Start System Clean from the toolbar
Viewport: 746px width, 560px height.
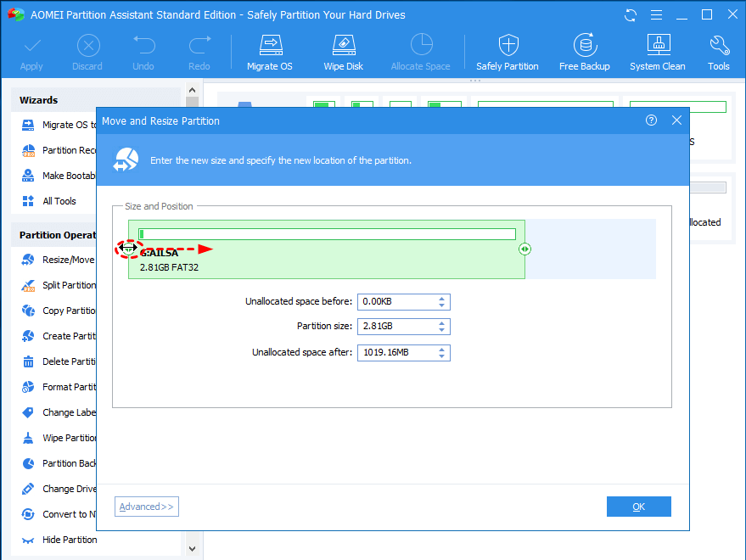pyautogui.click(x=657, y=53)
